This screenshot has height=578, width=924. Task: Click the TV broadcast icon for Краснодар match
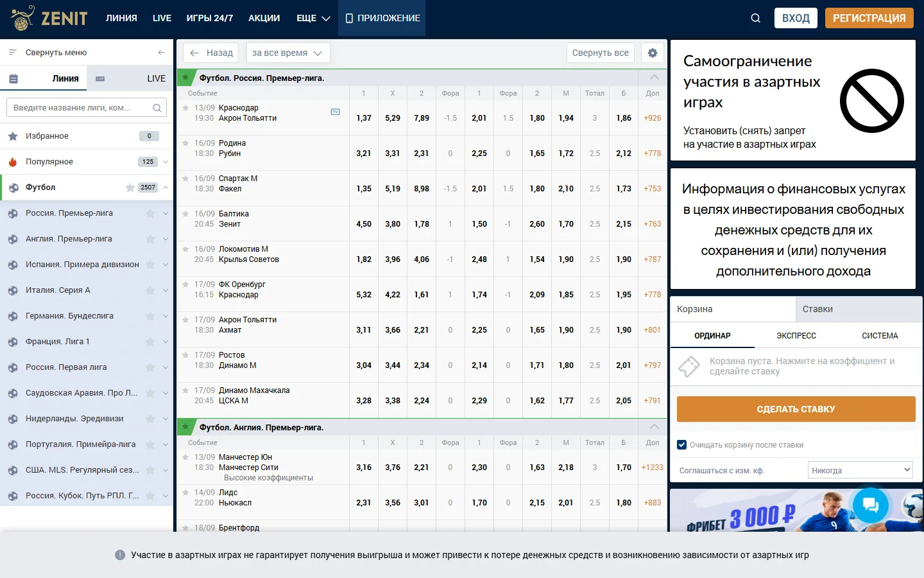click(x=335, y=112)
